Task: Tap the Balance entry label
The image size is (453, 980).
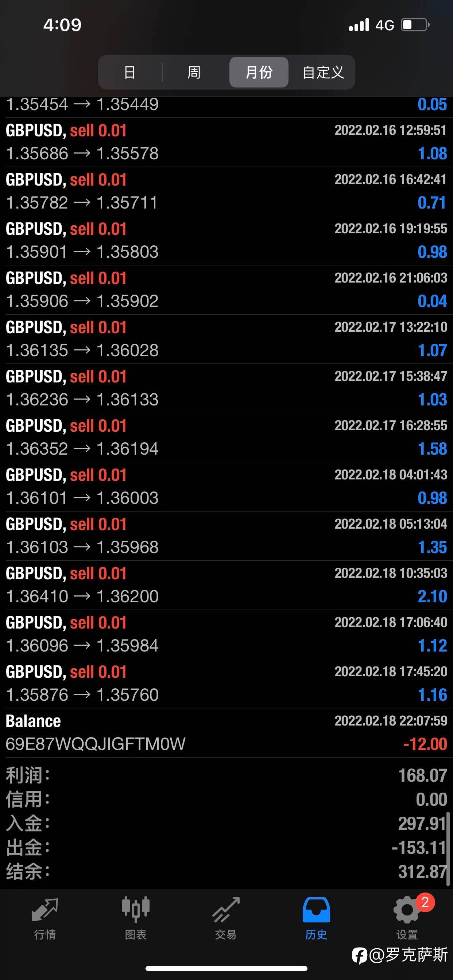Action: (x=34, y=721)
